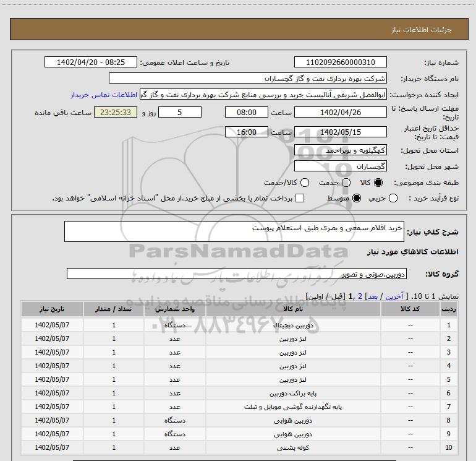
Task: Click the countdown timer 23:25:33
Action: click(x=116, y=112)
